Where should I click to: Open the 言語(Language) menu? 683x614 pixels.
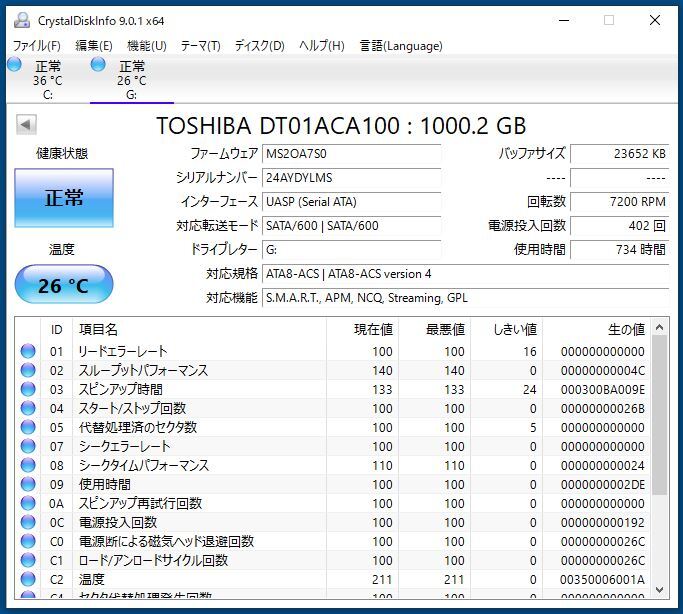click(x=401, y=46)
